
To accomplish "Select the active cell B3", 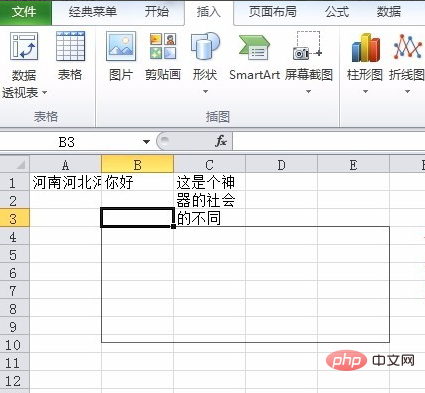I will click(137, 218).
